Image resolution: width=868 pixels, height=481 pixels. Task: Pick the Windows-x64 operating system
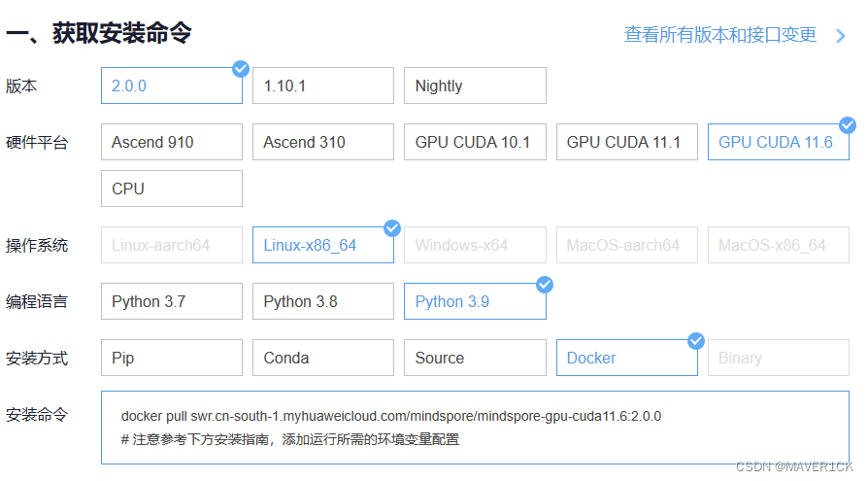(475, 245)
